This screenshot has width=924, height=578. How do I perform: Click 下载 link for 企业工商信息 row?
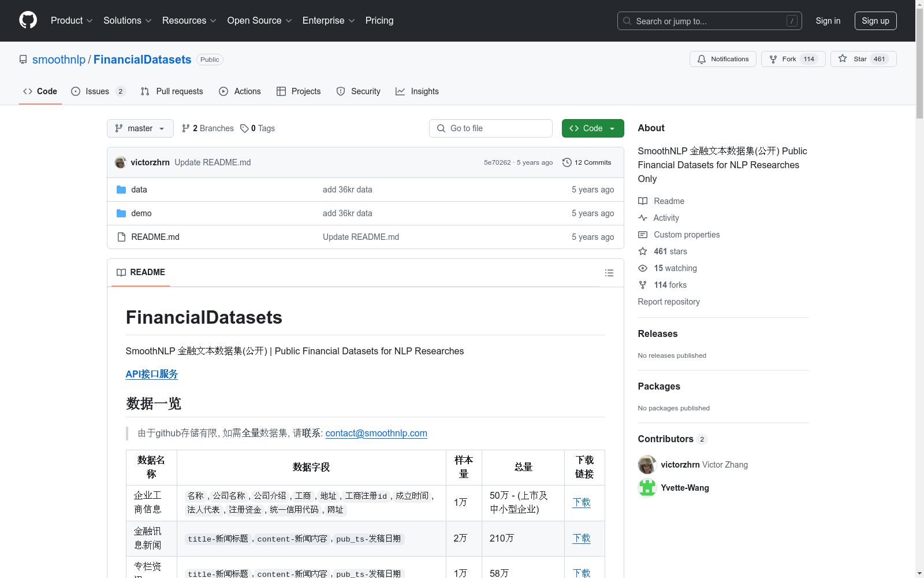coord(582,502)
